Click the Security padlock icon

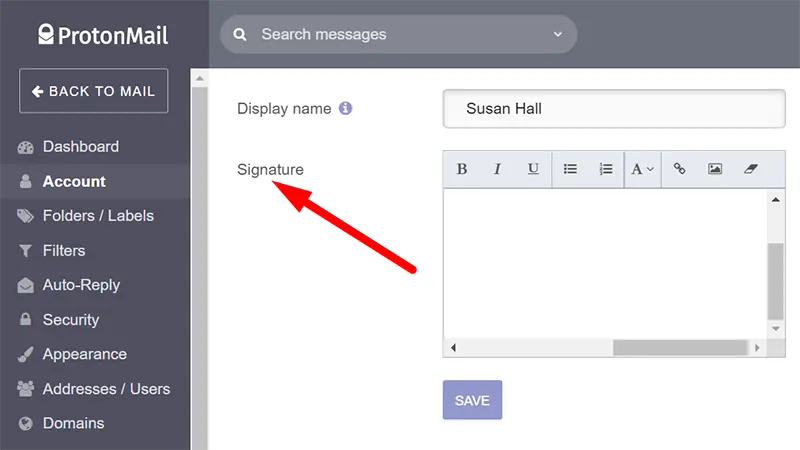point(26,319)
